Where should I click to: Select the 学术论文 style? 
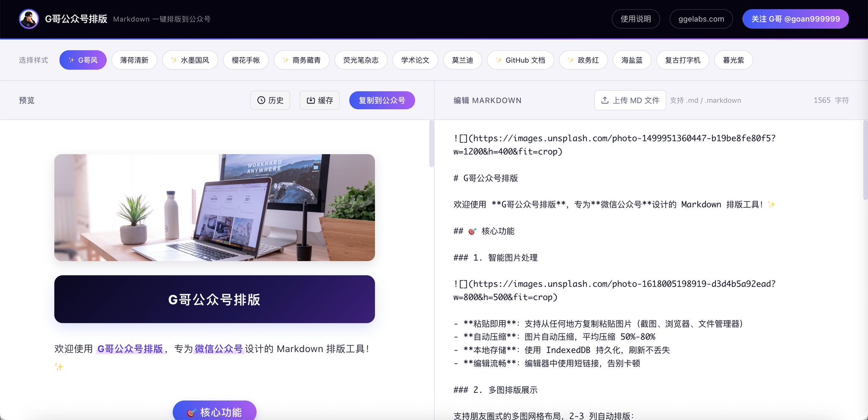(415, 60)
